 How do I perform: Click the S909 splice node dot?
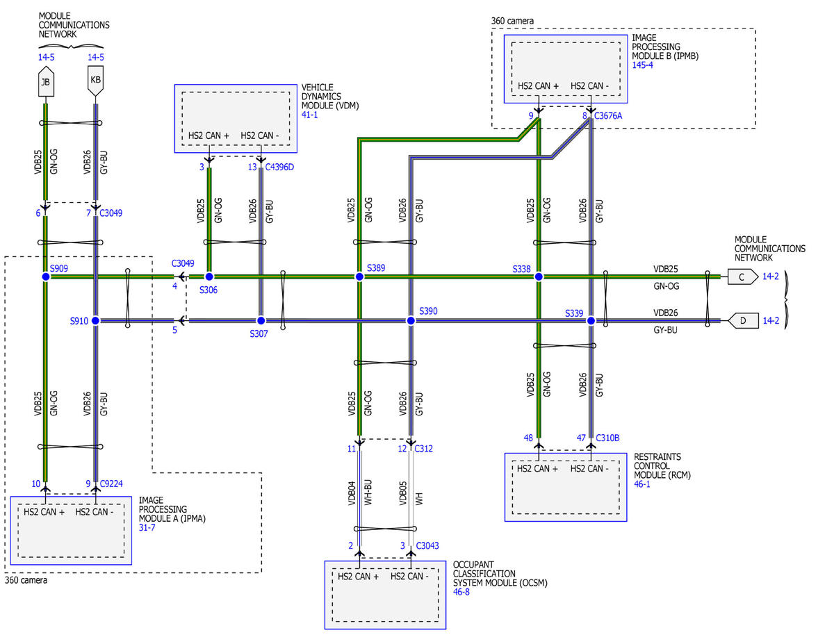point(46,276)
